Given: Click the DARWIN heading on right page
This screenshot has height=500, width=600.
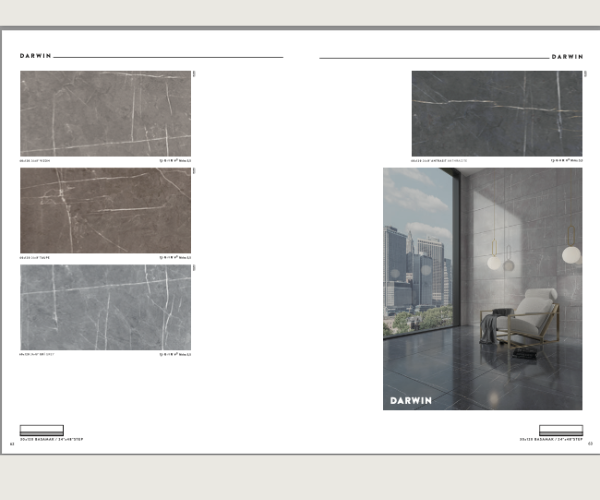Looking at the screenshot, I should pos(566,57).
